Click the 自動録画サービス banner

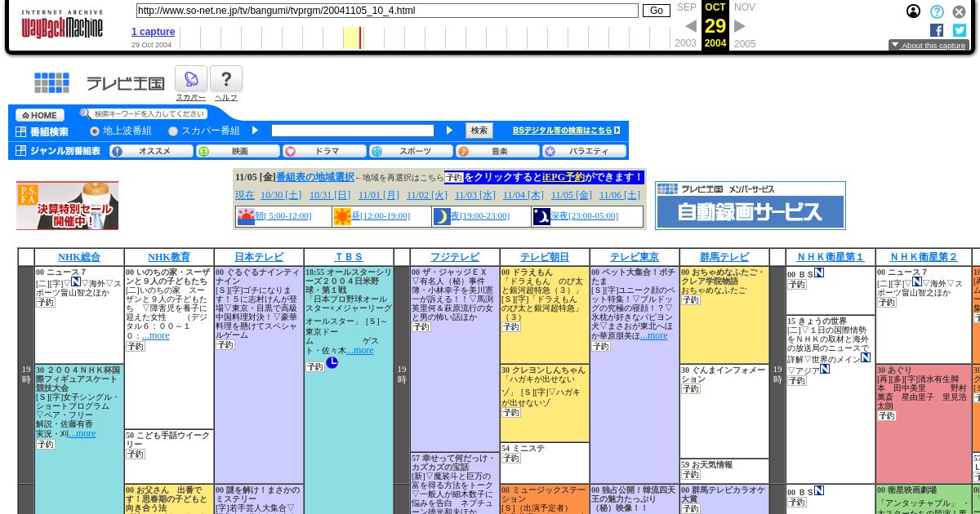(x=750, y=206)
